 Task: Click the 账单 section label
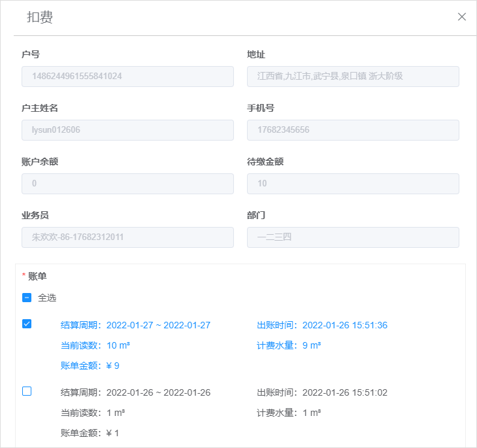(37, 276)
